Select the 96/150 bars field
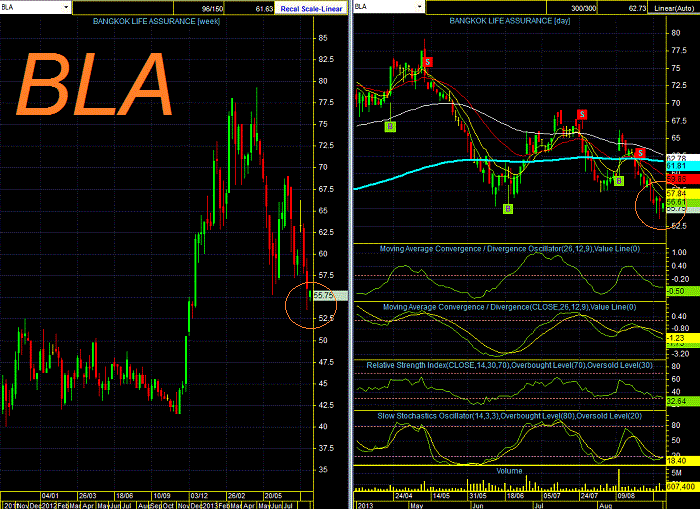The image size is (700, 509). [199, 8]
